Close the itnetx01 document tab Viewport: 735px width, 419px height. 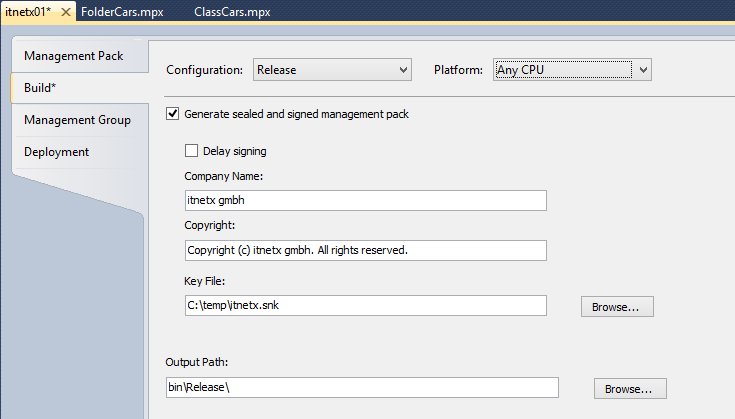click(x=65, y=12)
